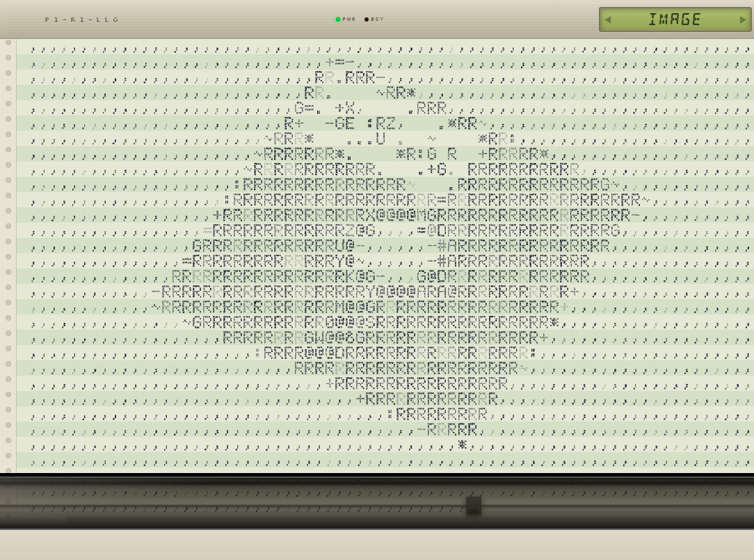Click the topmost sprocket hole on the paper
The height and width of the screenshot is (560, 754).
8,42
